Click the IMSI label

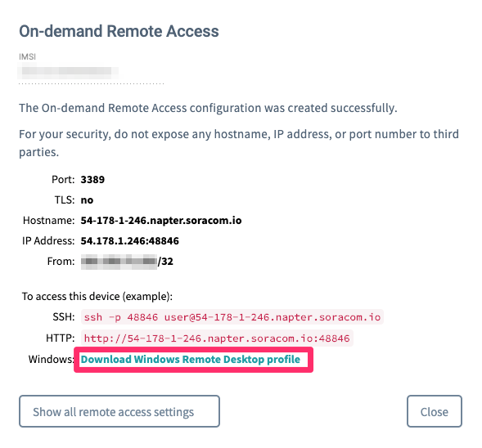pyautogui.click(x=27, y=56)
